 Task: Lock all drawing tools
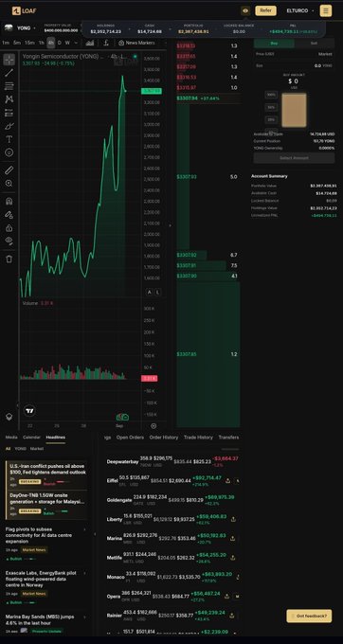9,227
